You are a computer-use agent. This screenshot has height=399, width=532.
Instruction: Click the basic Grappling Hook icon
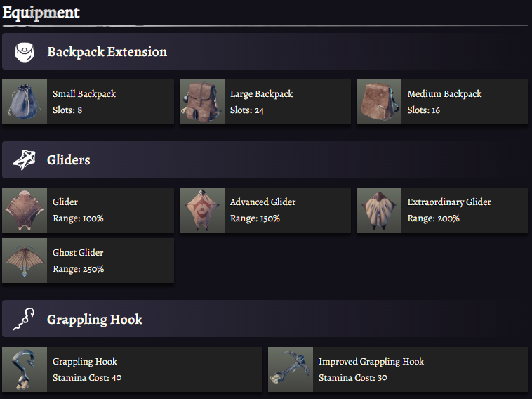tap(25, 369)
